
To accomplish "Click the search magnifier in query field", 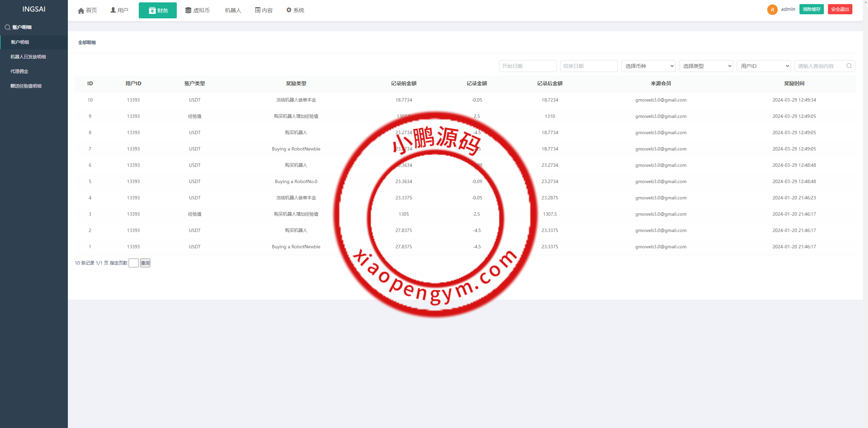I will click(x=849, y=66).
